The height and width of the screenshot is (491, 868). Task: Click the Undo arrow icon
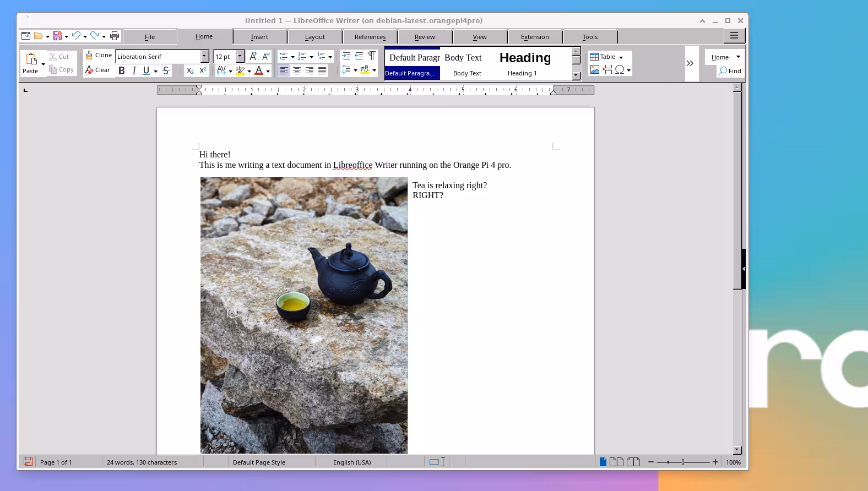[76, 36]
